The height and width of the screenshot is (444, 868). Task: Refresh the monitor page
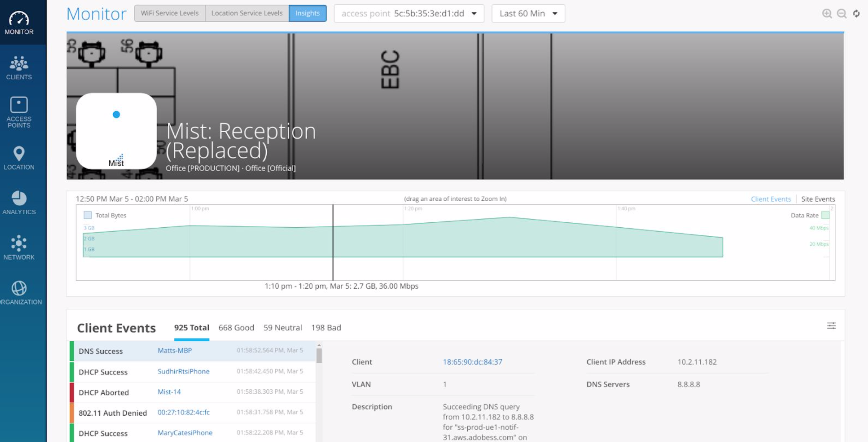pyautogui.click(x=856, y=13)
